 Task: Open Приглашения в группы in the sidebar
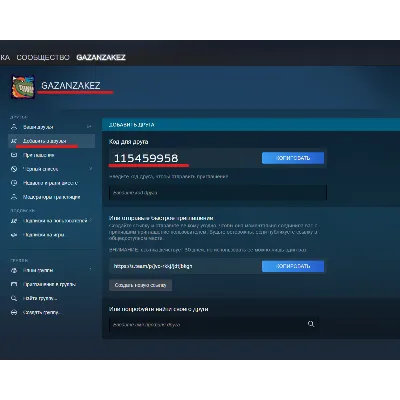[49, 284]
